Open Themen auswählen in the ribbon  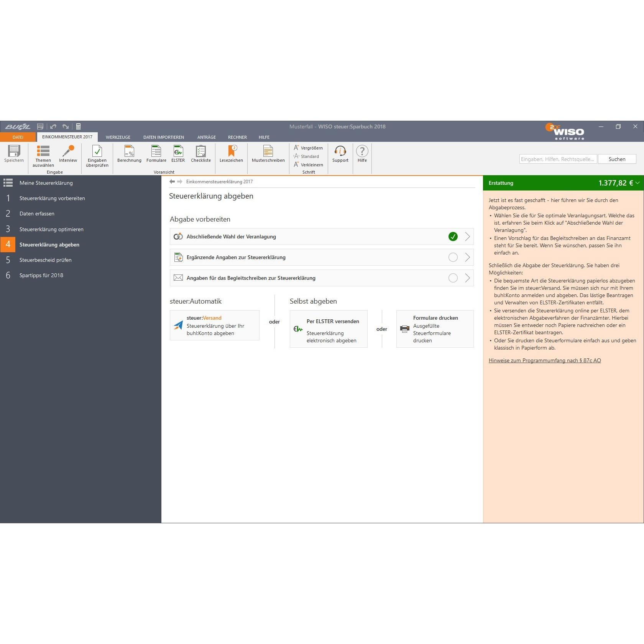(x=43, y=156)
